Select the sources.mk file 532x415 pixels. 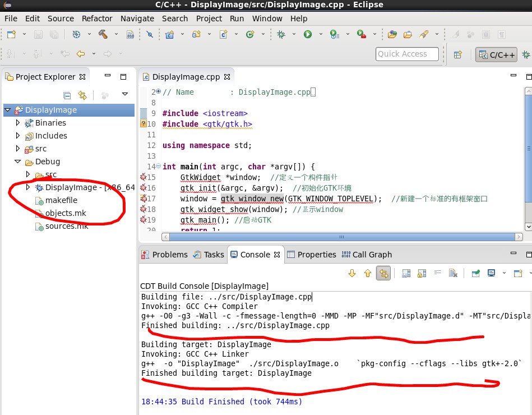pyautogui.click(x=66, y=226)
